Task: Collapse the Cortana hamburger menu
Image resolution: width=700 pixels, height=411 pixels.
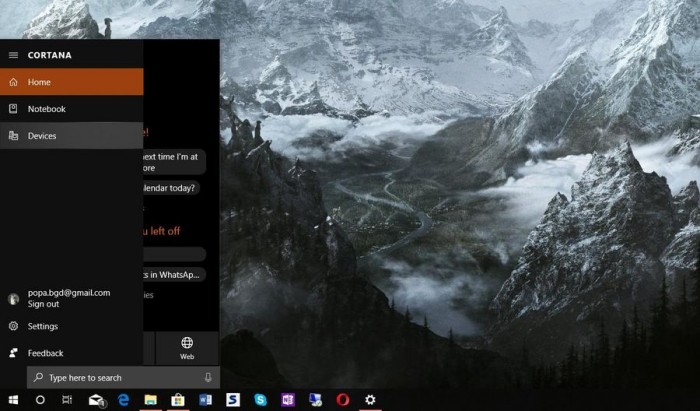Action: 13,55
